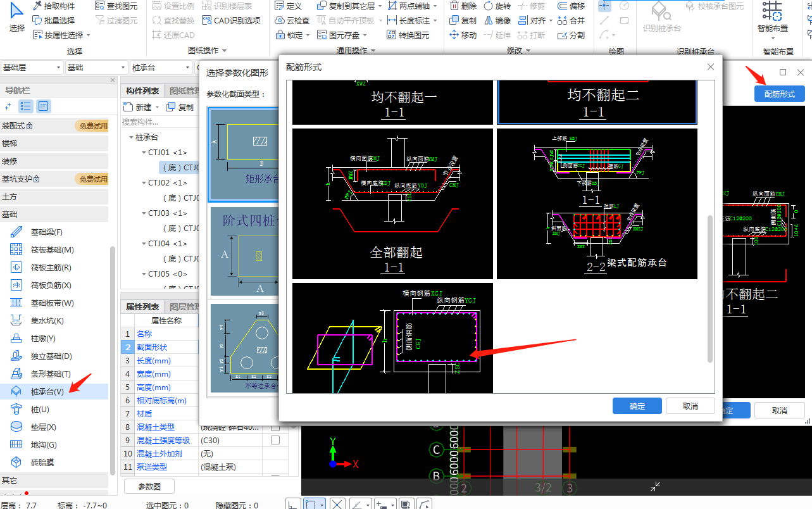The width and height of the screenshot is (812, 509).
Task: Click the 搜索构件 search field
Action: [160, 122]
